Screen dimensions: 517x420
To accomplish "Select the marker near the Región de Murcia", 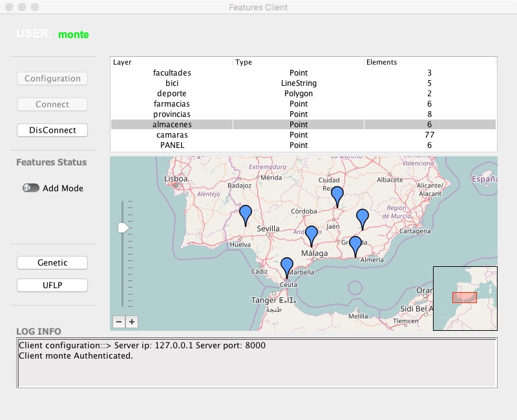I will click(x=362, y=216).
